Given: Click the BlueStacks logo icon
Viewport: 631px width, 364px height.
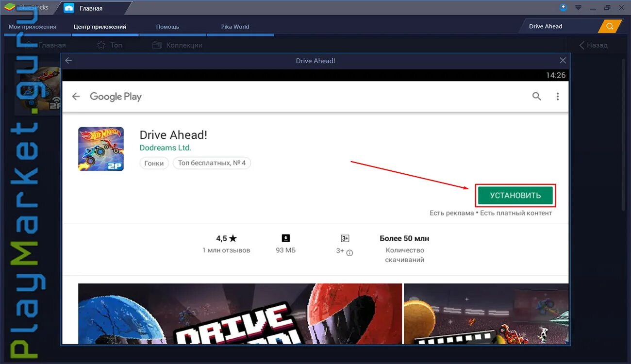Looking at the screenshot, I should click(x=10, y=7).
